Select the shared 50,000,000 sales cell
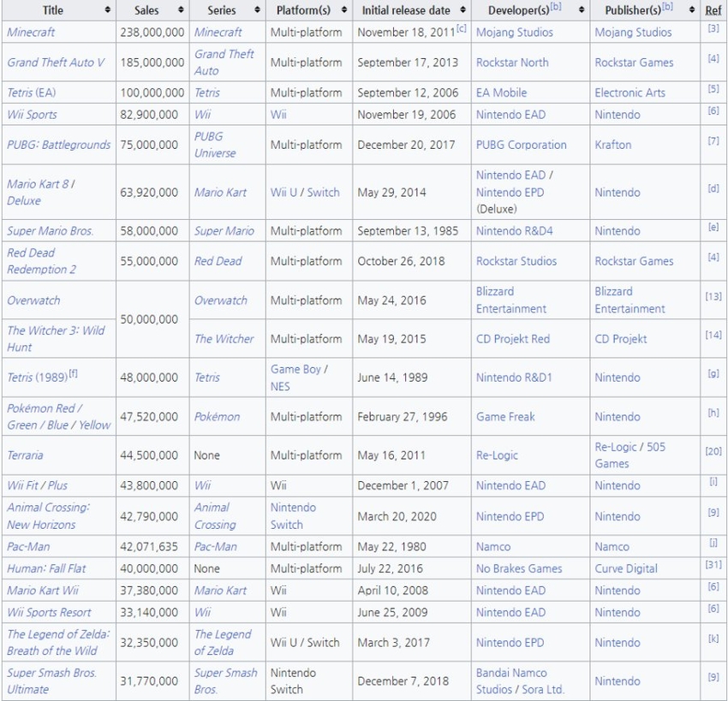The height and width of the screenshot is (701, 728). [152, 319]
